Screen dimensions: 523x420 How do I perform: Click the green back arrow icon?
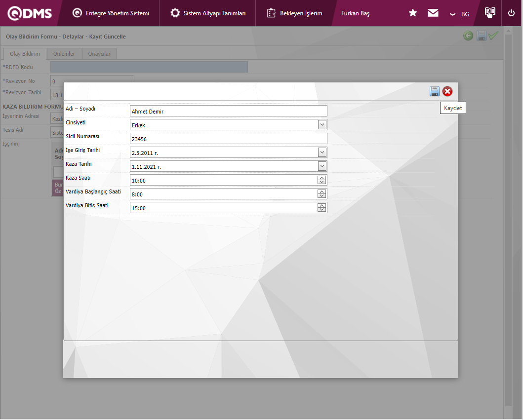pyautogui.click(x=468, y=36)
